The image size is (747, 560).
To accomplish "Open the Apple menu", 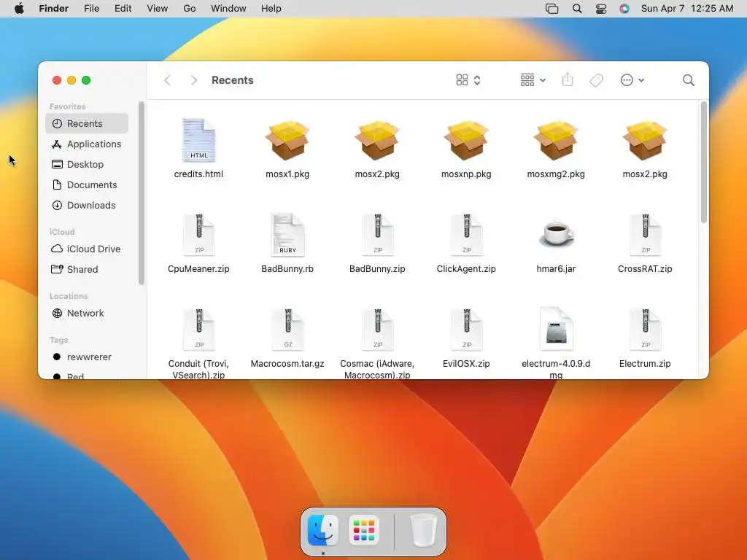I will pyautogui.click(x=19, y=9).
